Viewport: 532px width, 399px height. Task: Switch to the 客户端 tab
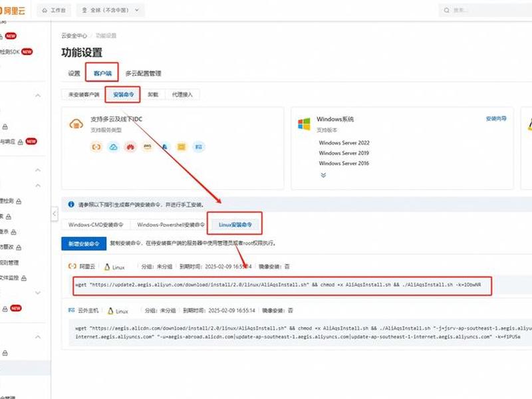102,73
